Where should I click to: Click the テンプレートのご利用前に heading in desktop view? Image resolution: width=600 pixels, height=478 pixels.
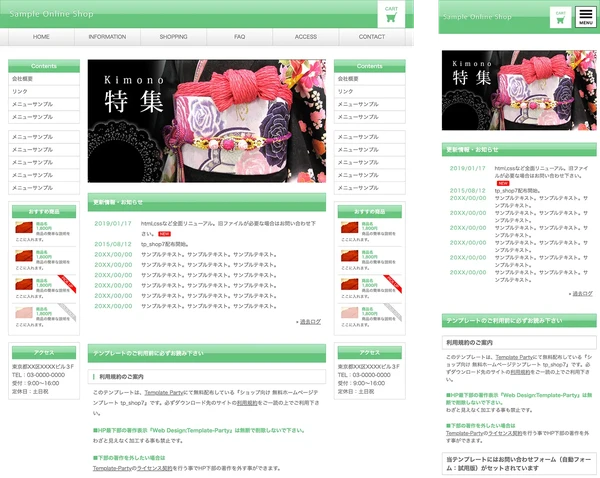click(x=207, y=353)
